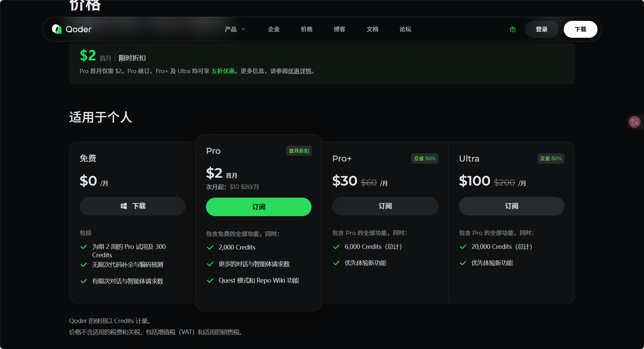Image resolution: width=644 pixels, height=349 pixels.
Task: Download the free plan for Windows
Action: pyautogui.click(x=133, y=206)
